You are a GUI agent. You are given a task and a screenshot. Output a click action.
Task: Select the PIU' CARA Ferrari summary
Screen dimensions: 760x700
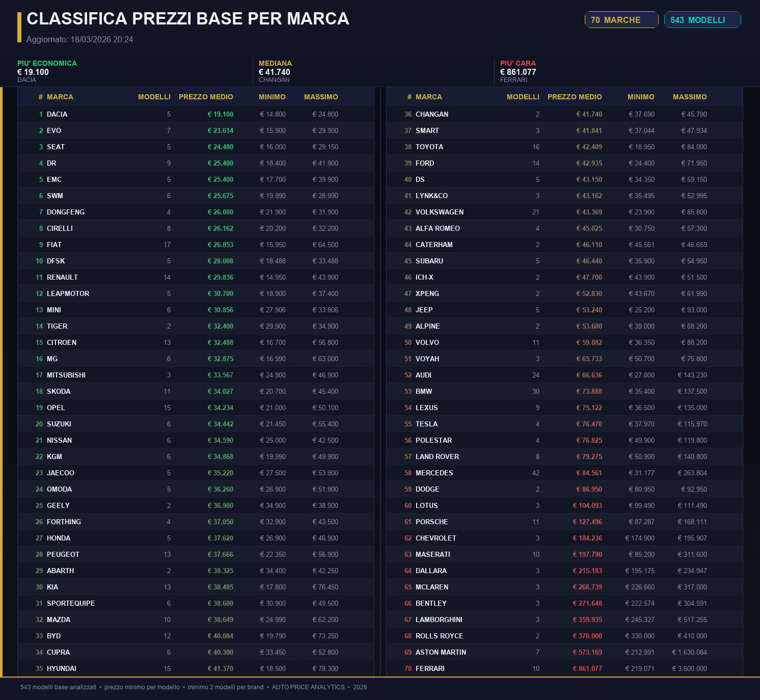click(518, 71)
